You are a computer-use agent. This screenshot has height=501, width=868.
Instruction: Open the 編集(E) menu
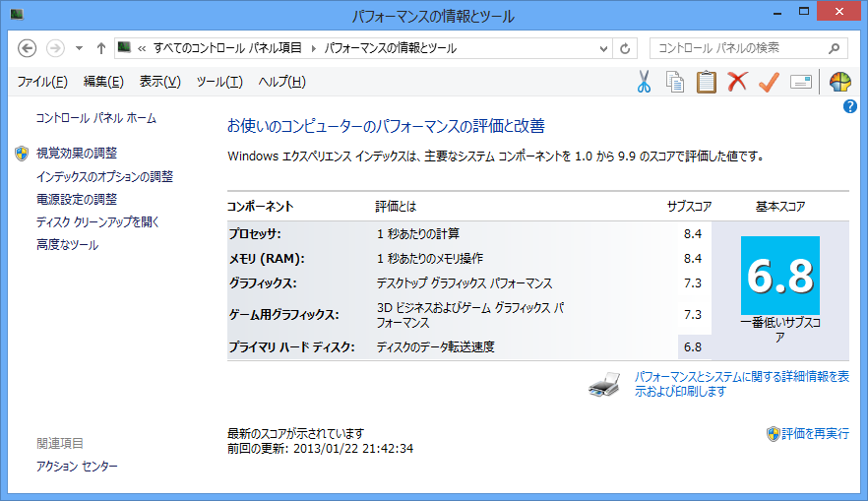coord(103,82)
